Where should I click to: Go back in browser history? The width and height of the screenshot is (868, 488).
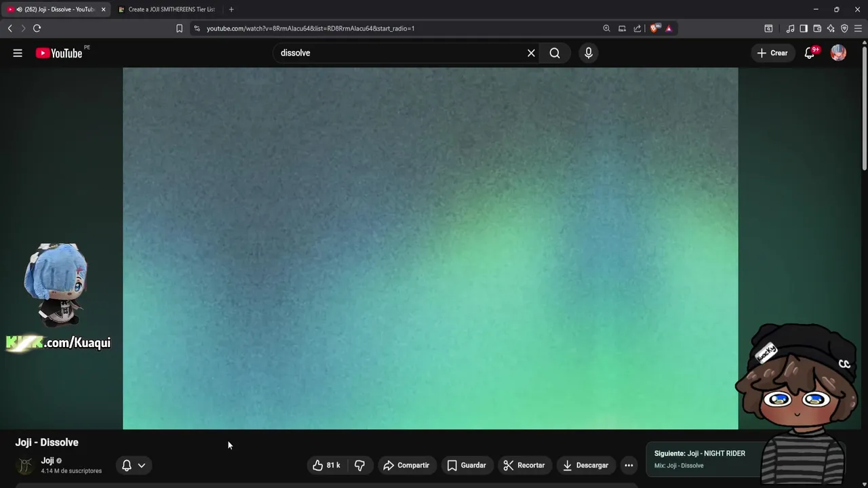tap(9, 28)
